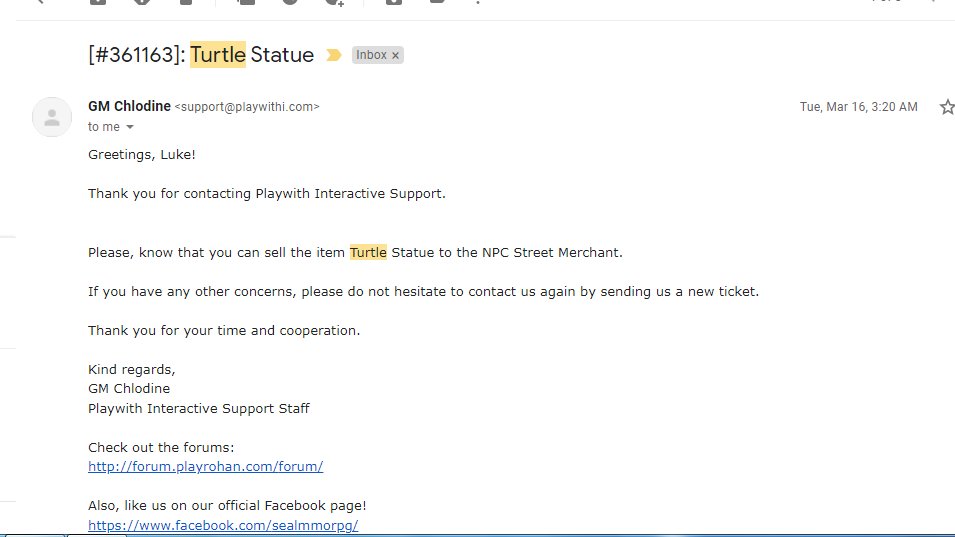Click the highlighted 'Turtle' word in body

[x=368, y=252]
